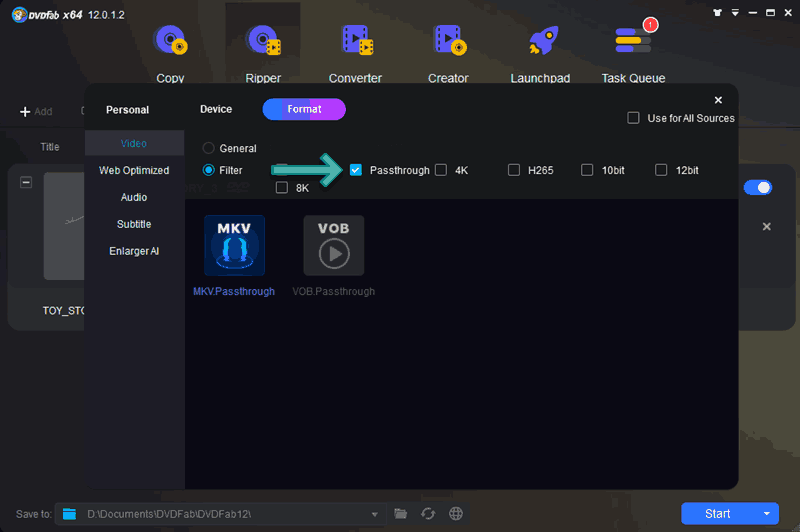The height and width of the screenshot is (532, 800).
Task: Enable the 10bit filter checkbox
Action: [587, 170]
